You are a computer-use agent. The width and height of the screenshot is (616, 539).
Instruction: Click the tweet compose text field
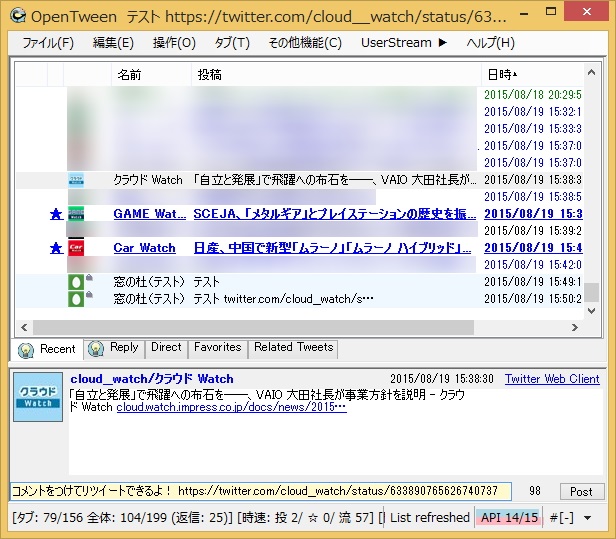tap(261, 491)
